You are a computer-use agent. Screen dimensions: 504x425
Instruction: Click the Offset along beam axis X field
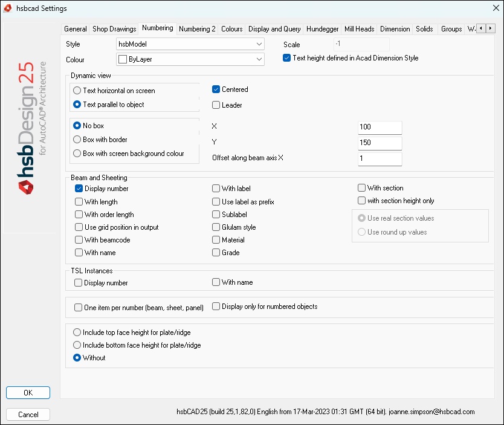(x=380, y=159)
